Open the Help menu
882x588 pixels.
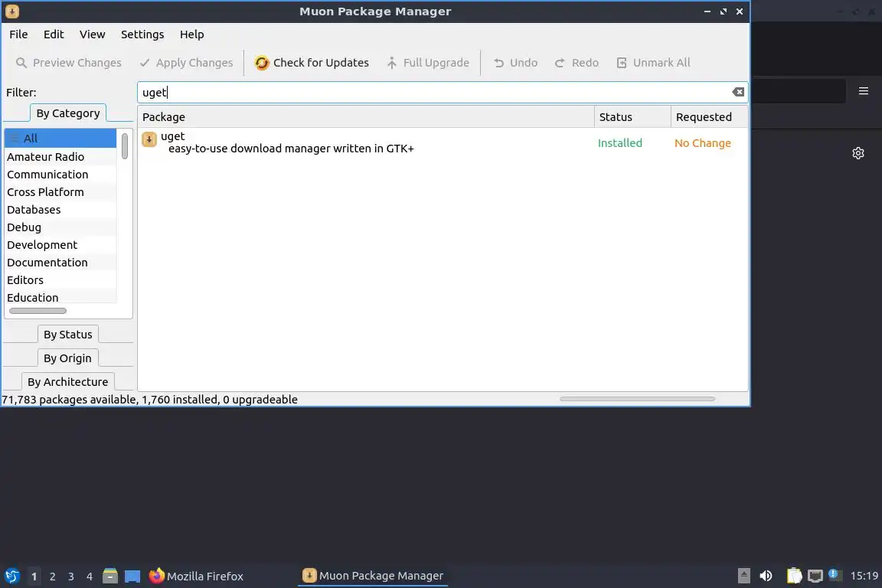pos(192,34)
